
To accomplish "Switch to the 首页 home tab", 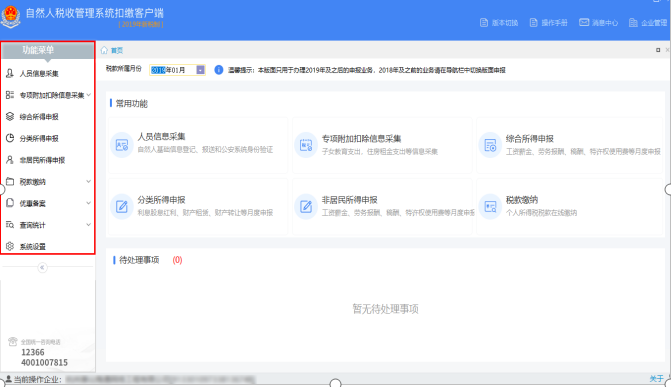I will pyautogui.click(x=112, y=51).
